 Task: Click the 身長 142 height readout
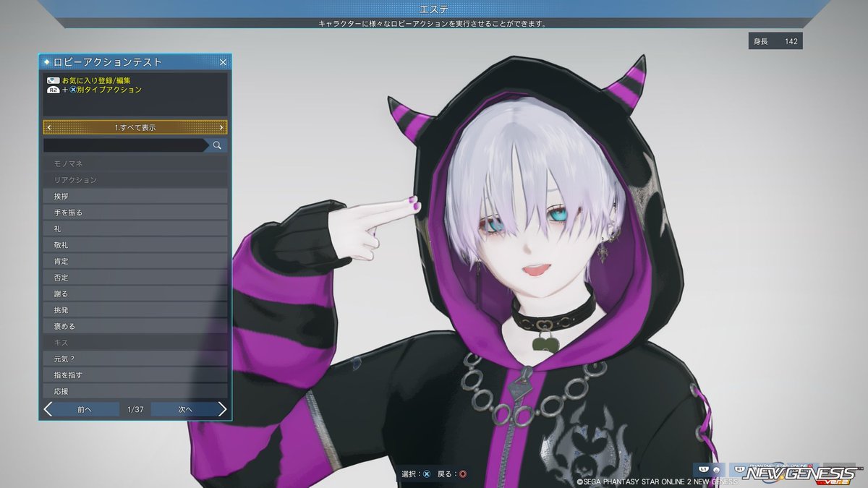pos(775,41)
